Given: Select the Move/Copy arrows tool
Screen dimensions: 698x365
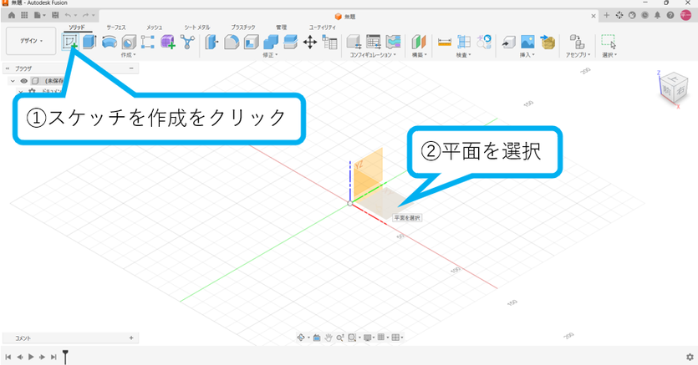Looking at the screenshot, I should tap(310, 42).
